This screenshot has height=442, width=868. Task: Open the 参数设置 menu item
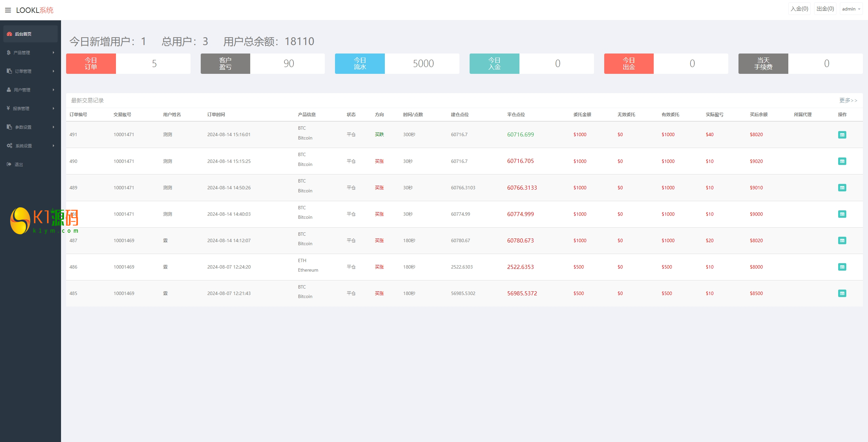23,127
